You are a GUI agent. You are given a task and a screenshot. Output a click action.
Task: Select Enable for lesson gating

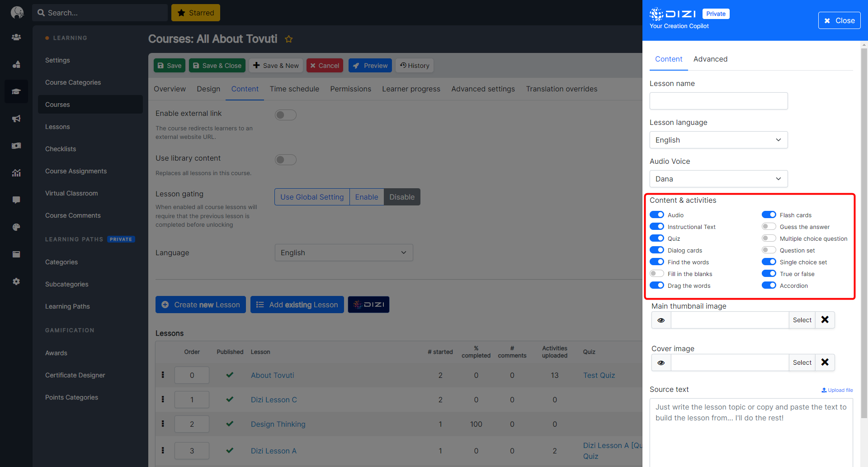[x=367, y=197]
